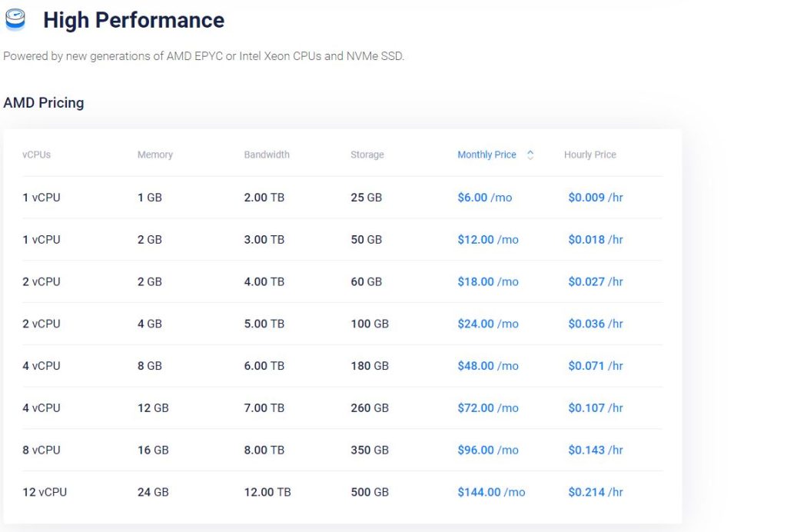
Task: Click the $0.009 /hr hourly price
Action: click(596, 198)
